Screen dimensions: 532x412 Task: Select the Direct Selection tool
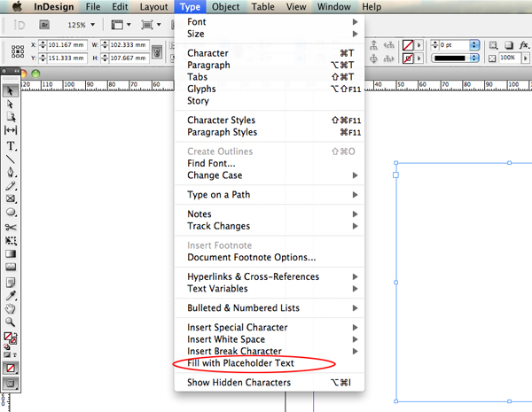[x=10, y=104]
